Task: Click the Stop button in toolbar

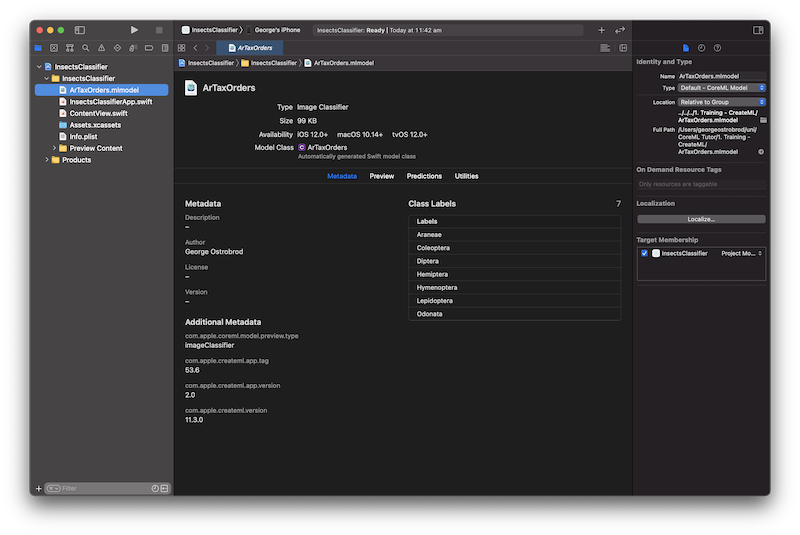Action: pos(158,30)
